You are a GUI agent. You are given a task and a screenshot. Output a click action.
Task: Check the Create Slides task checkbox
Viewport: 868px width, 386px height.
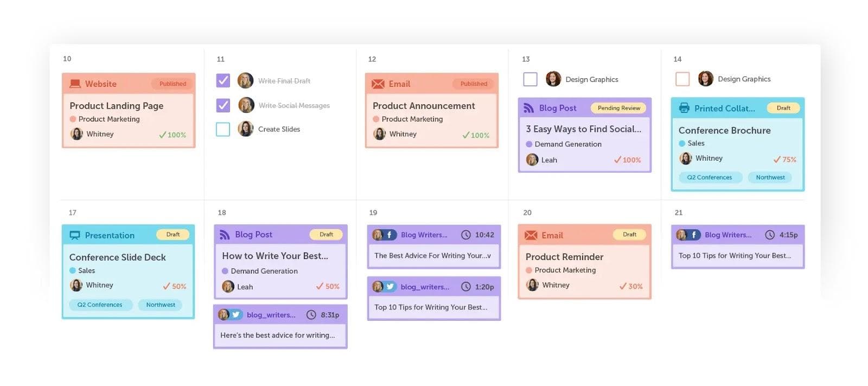pyautogui.click(x=223, y=129)
